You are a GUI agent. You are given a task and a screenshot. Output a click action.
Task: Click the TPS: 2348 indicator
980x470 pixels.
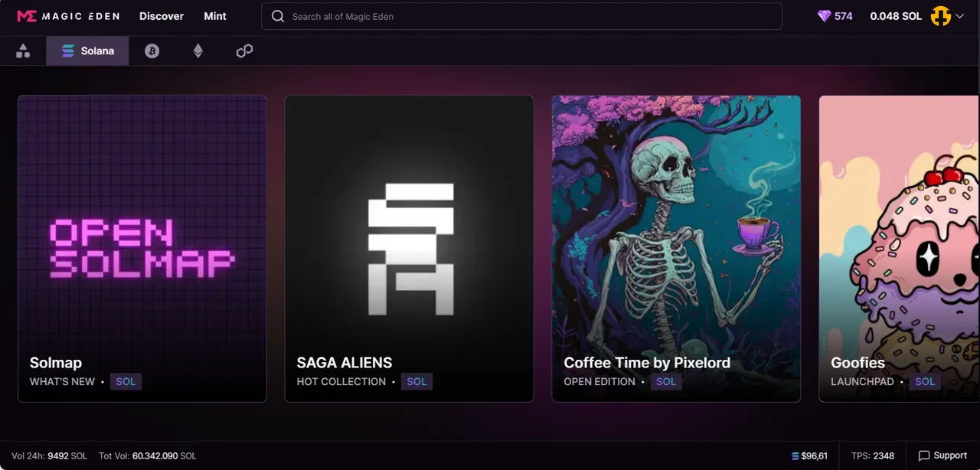(x=873, y=455)
